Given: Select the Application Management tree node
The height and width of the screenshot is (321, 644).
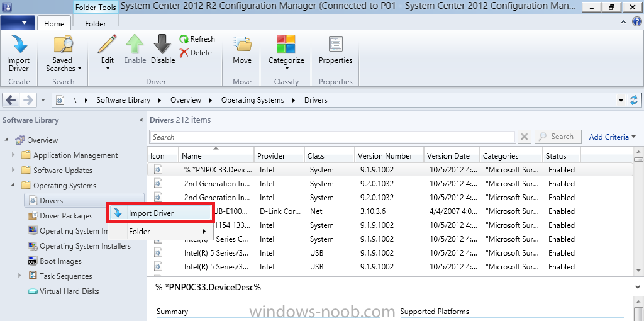Looking at the screenshot, I should click(75, 155).
